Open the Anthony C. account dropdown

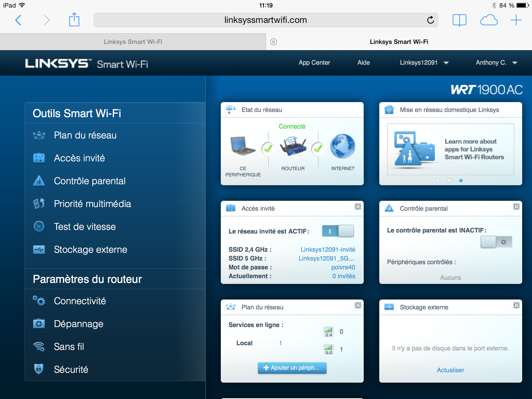pos(496,63)
